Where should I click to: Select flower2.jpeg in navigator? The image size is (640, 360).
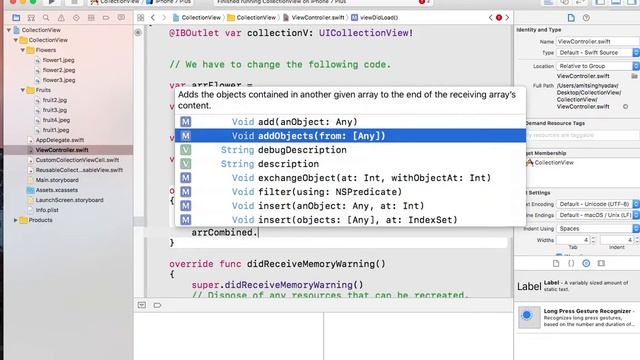(58, 70)
